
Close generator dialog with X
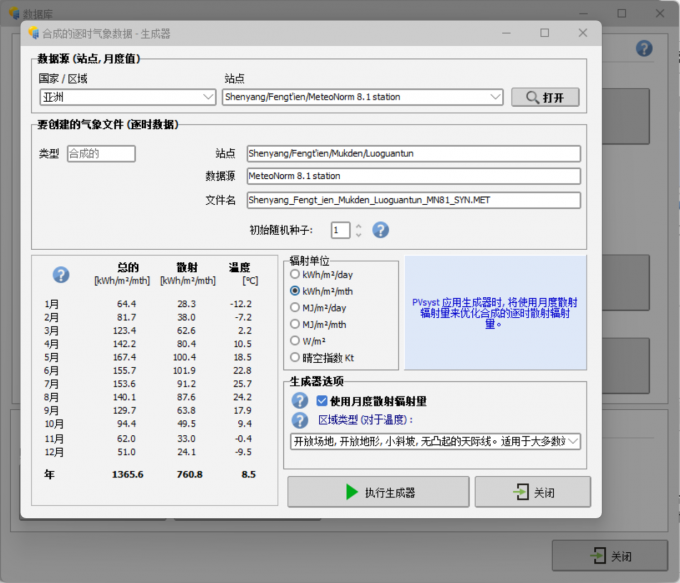(583, 33)
